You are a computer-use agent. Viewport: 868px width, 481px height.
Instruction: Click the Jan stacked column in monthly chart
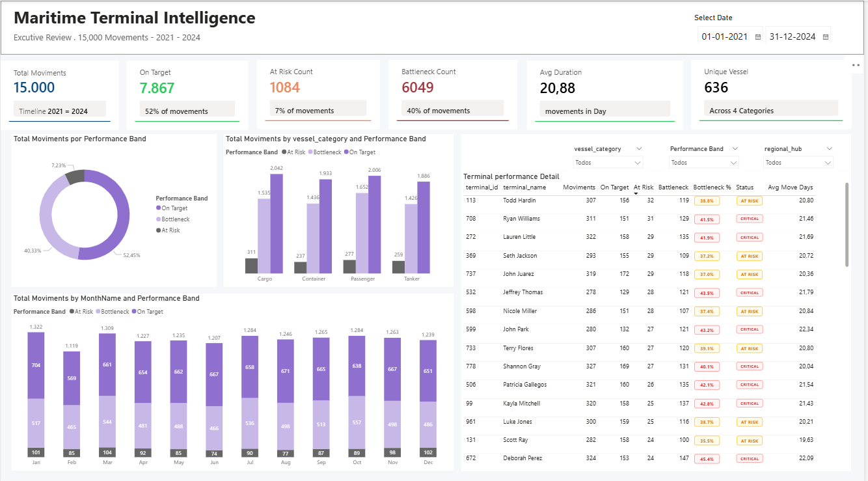(35, 391)
